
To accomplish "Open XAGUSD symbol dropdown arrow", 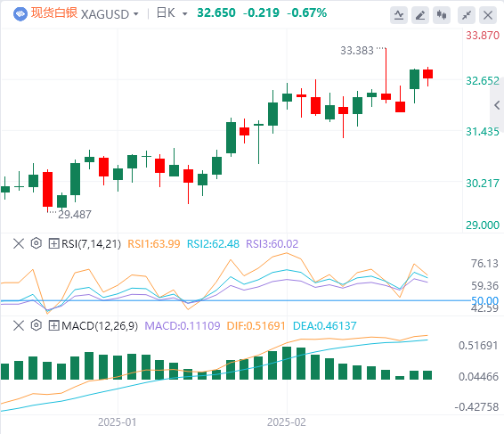I will point(136,14).
